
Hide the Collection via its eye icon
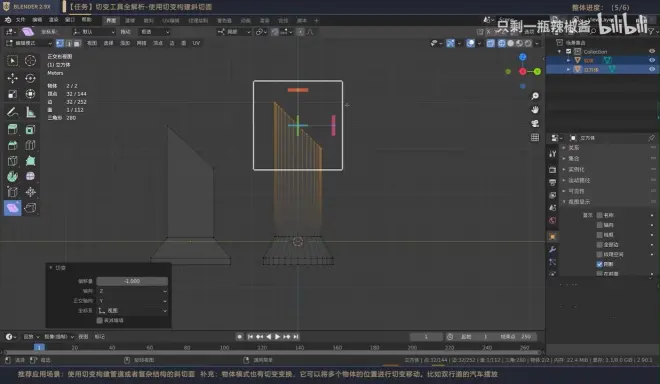click(x=652, y=51)
